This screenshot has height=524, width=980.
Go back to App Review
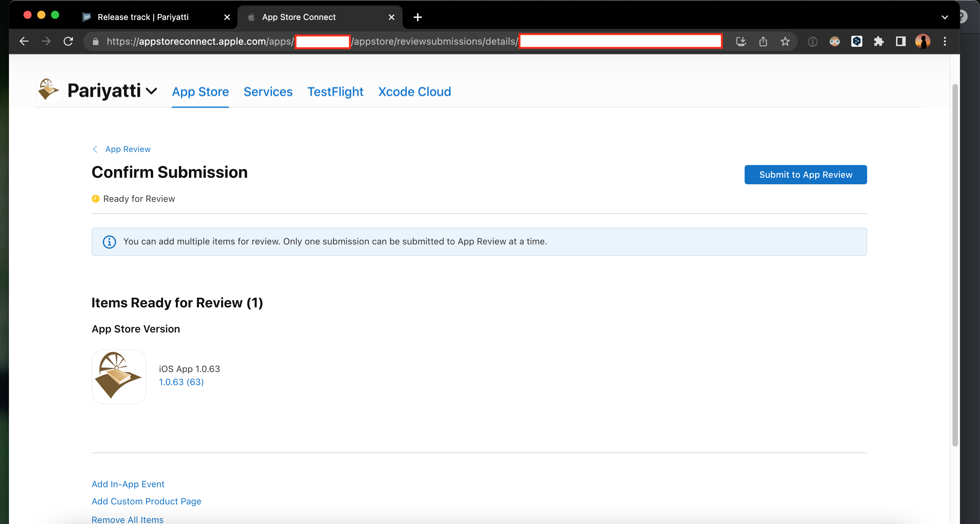pyautogui.click(x=121, y=149)
